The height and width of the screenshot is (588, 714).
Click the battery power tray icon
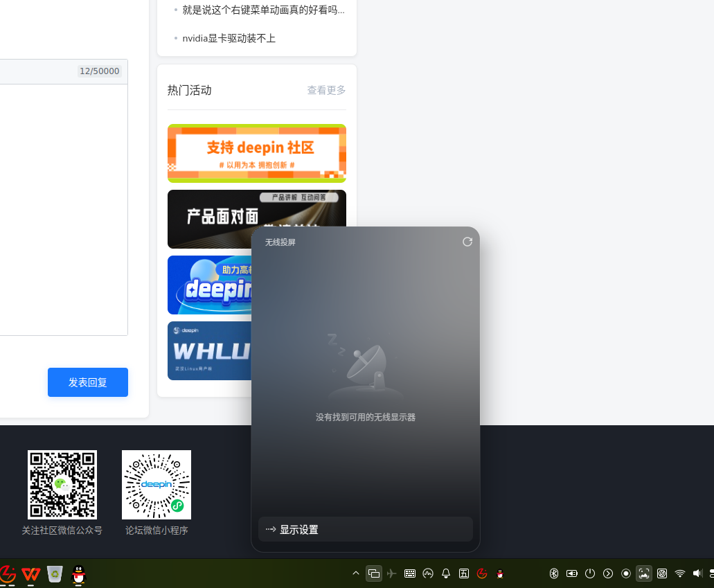pyautogui.click(x=572, y=573)
